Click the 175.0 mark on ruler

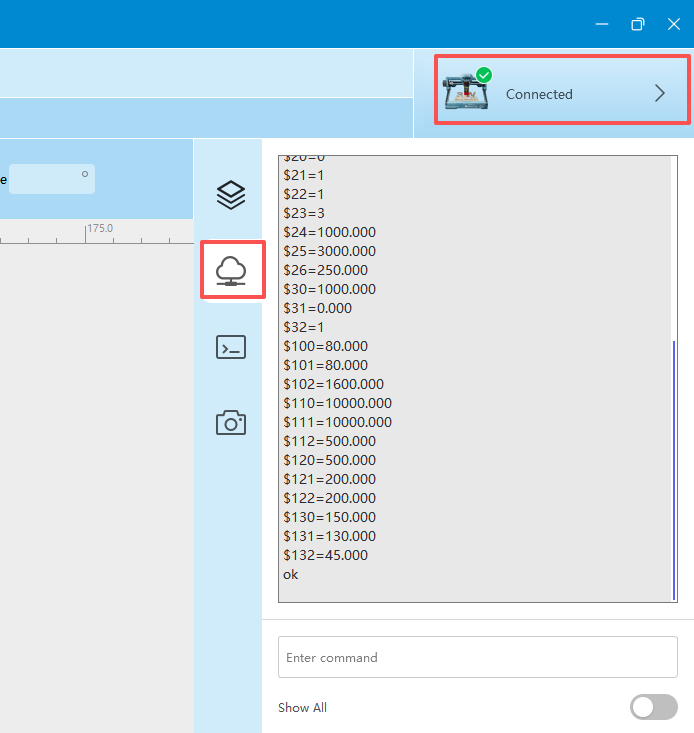(100, 228)
